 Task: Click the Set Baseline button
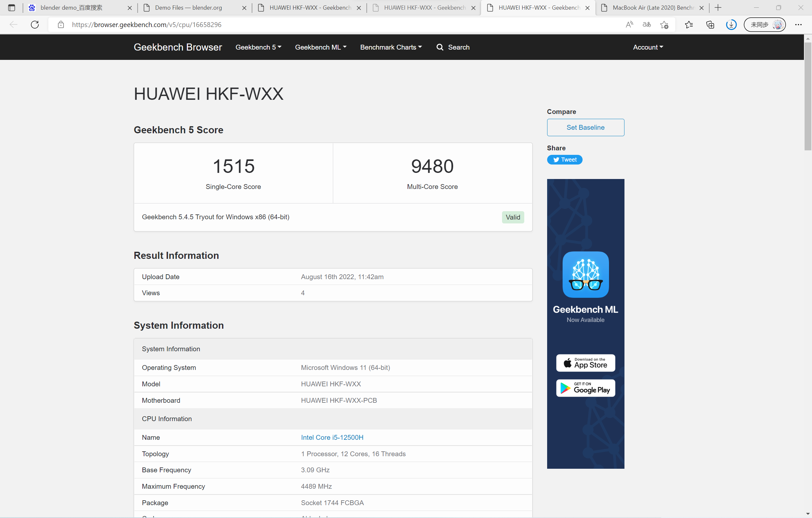click(x=585, y=127)
